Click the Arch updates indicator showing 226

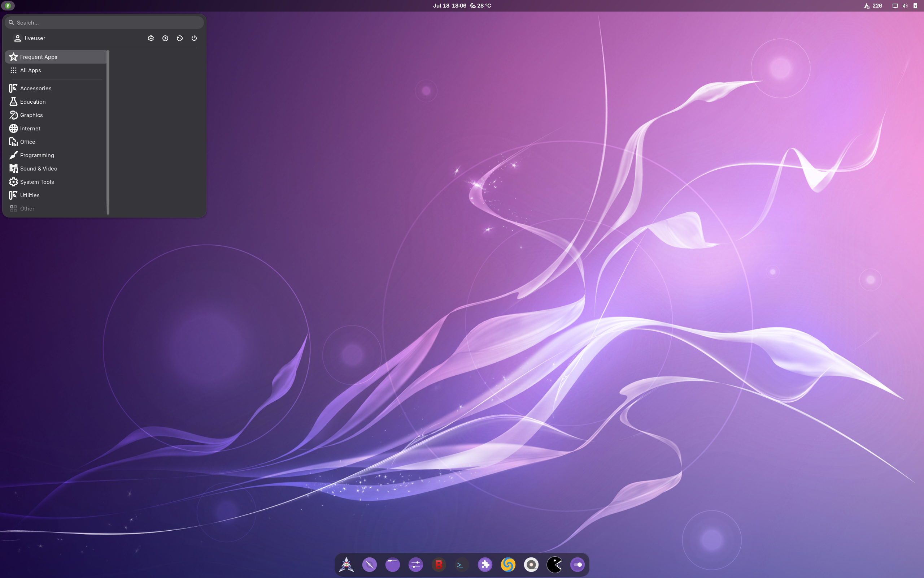873,6
